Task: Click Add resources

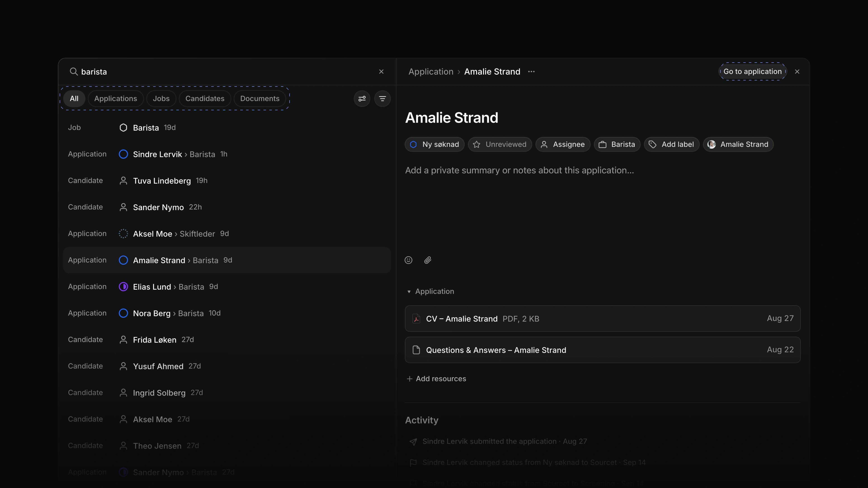Action: pos(436,379)
